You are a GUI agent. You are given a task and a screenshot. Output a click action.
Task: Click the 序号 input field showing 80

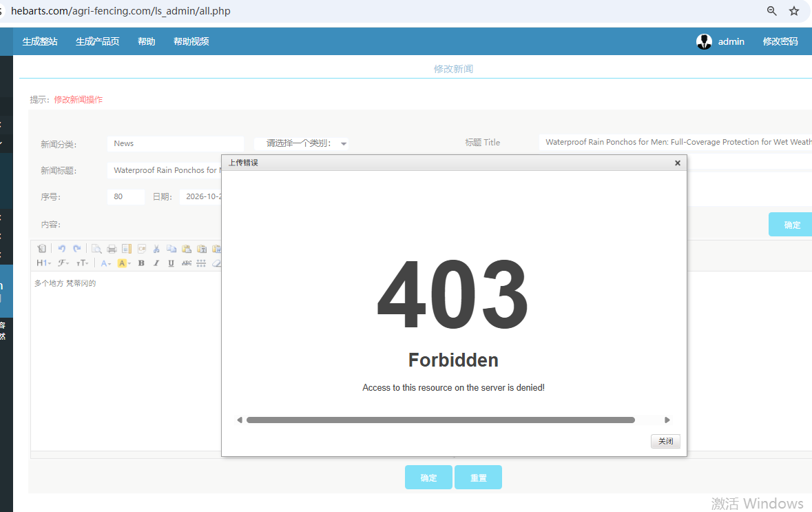coord(126,196)
